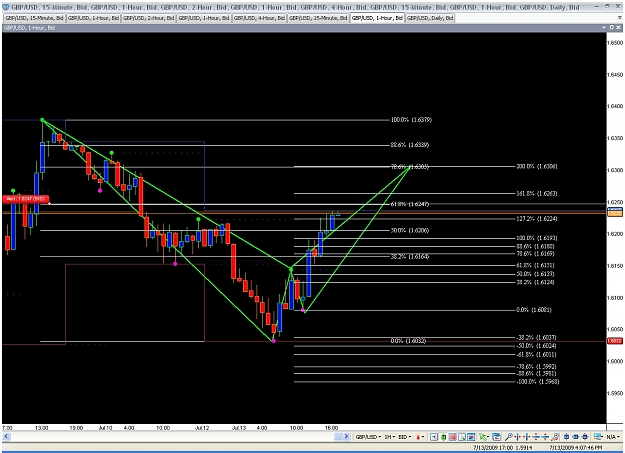This screenshot has width=625, height=453.
Task: Click the '88.6% (1.6339)' Fibonacci label
Action: pos(410,145)
